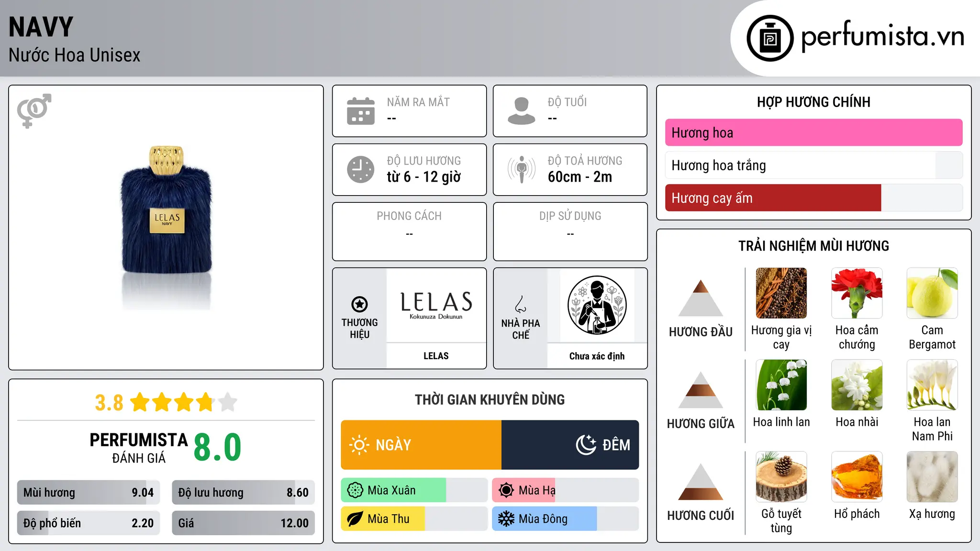Screen dimensions: 980x551
Task: Select the Hổ phách note image
Action: point(857,477)
